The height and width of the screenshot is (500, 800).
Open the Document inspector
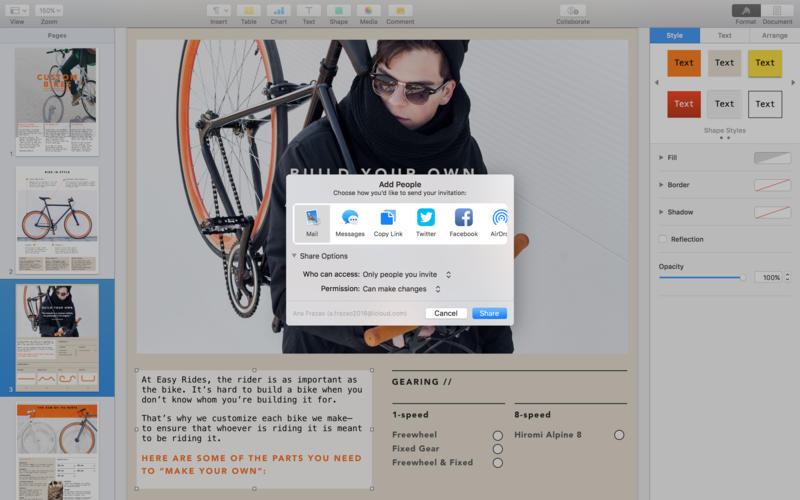pyautogui.click(x=777, y=11)
